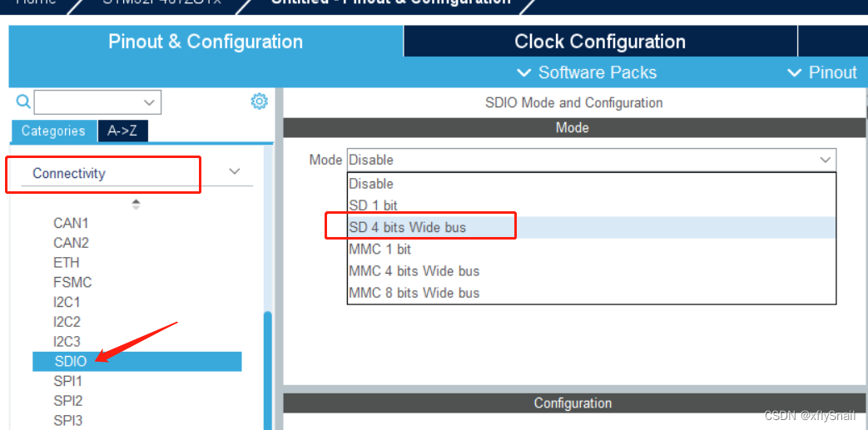
Task: Click the settings gear icon in categories panel
Action: click(259, 101)
